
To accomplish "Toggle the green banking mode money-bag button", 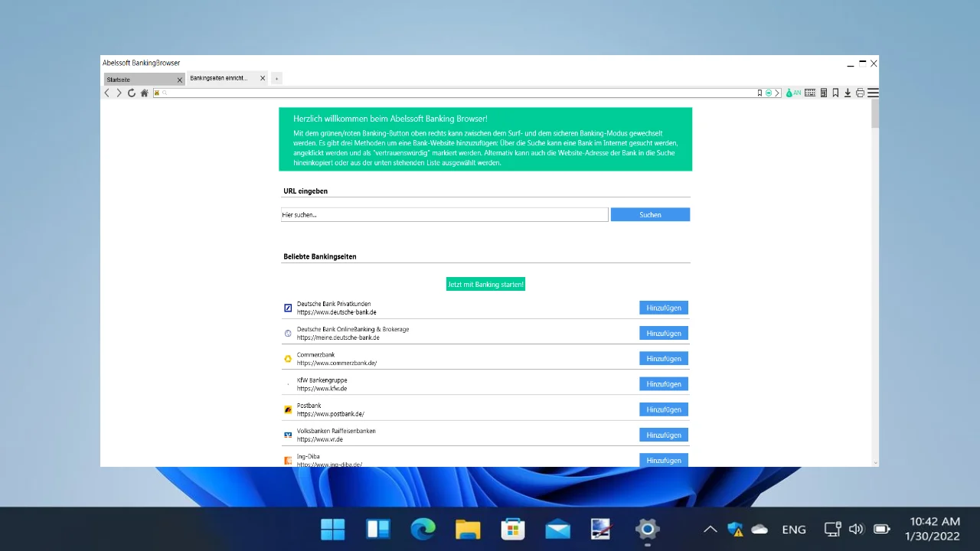I will [x=793, y=93].
